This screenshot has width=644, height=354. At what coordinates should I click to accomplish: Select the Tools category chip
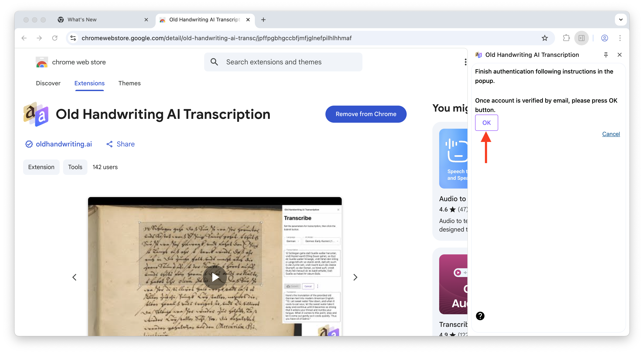click(75, 167)
